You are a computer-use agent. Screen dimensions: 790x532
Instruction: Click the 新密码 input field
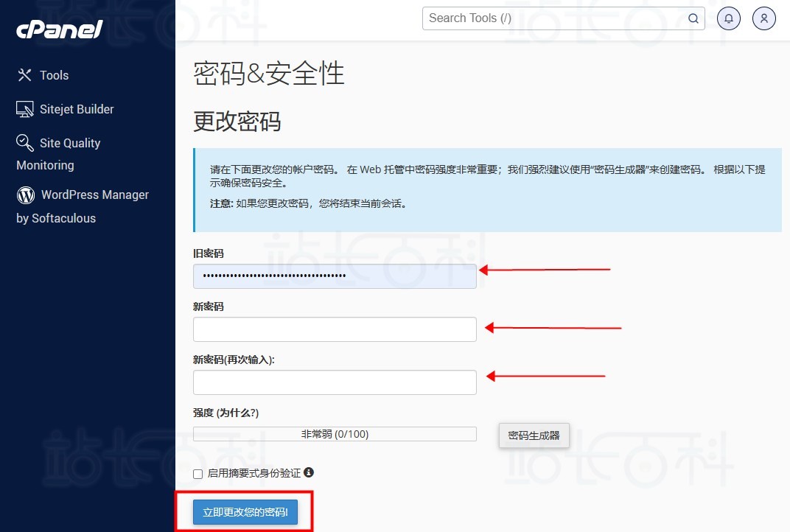(335, 329)
